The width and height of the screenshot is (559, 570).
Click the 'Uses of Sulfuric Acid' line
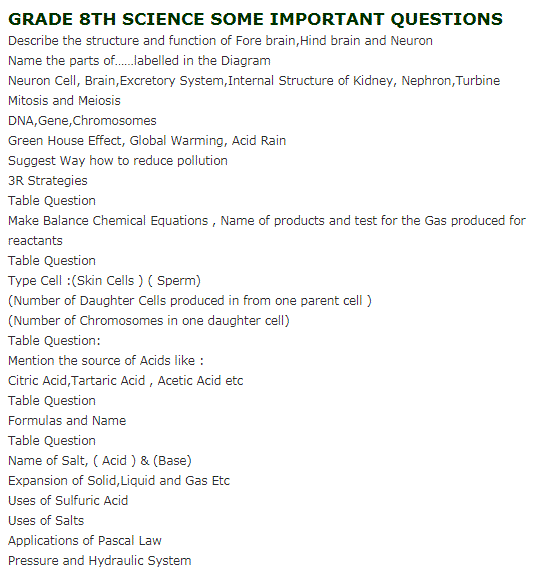[68, 501]
